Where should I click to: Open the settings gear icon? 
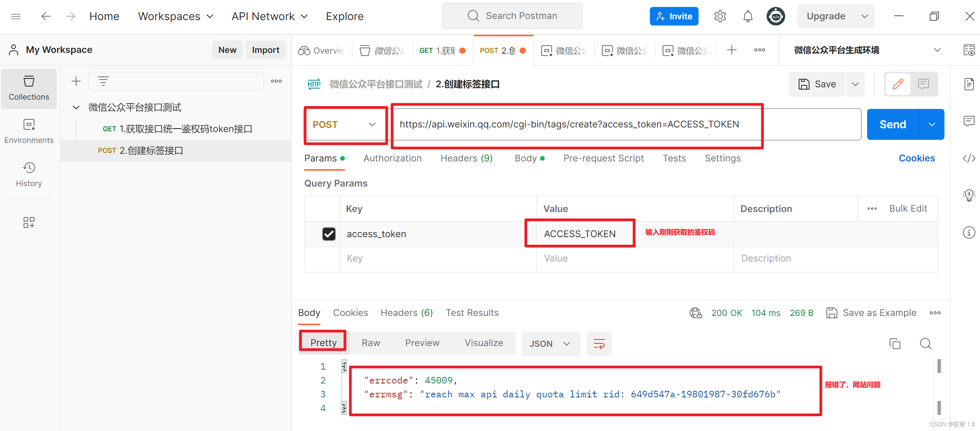coord(720,16)
